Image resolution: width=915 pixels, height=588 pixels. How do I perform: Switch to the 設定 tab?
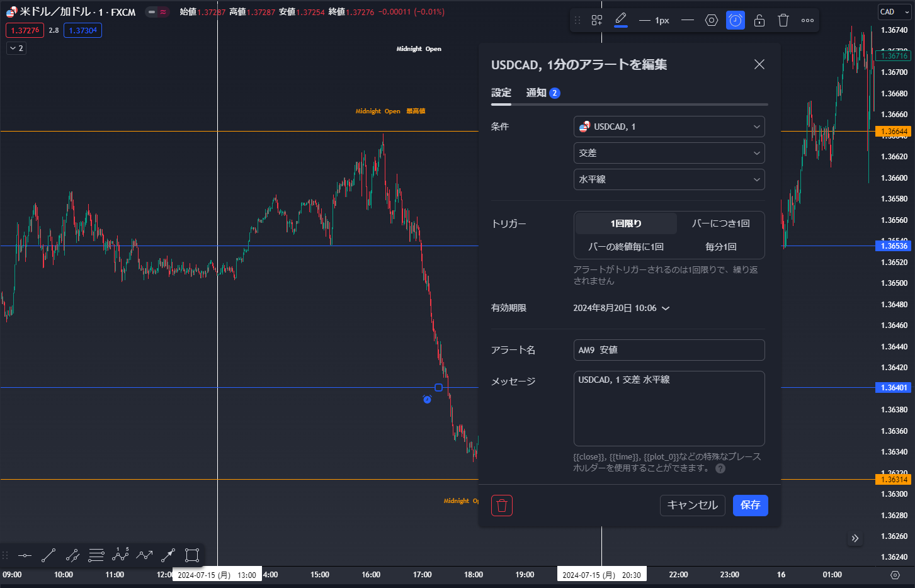(x=501, y=93)
